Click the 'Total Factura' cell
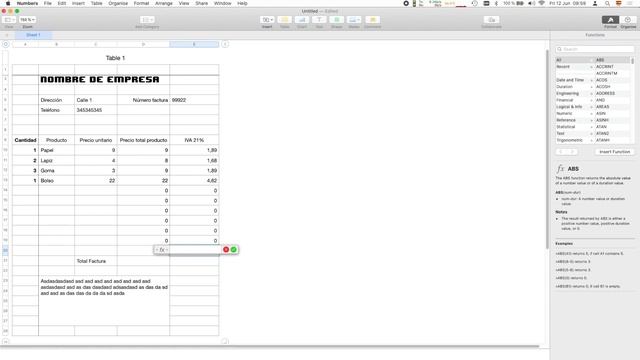Viewport: 640px width, 360px height. pyautogui.click(x=96, y=261)
